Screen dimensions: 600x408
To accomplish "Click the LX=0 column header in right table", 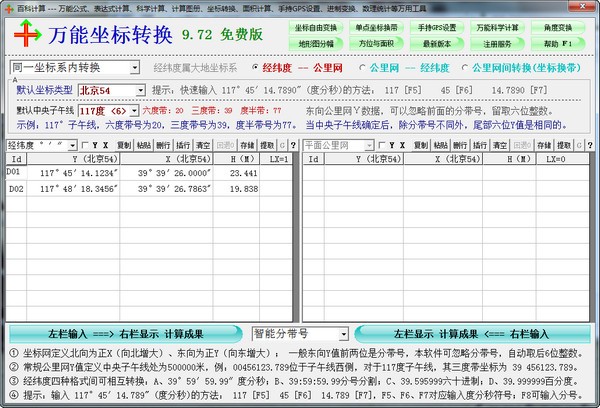I will click(562, 159).
